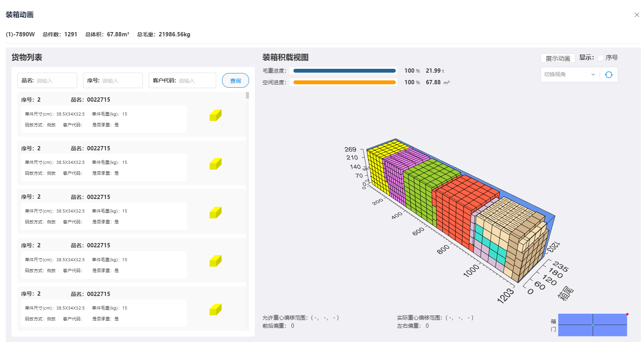The image size is (644, 342).
Task: Click the cargo list scrollbar thumb
Action: coord(247,95)
